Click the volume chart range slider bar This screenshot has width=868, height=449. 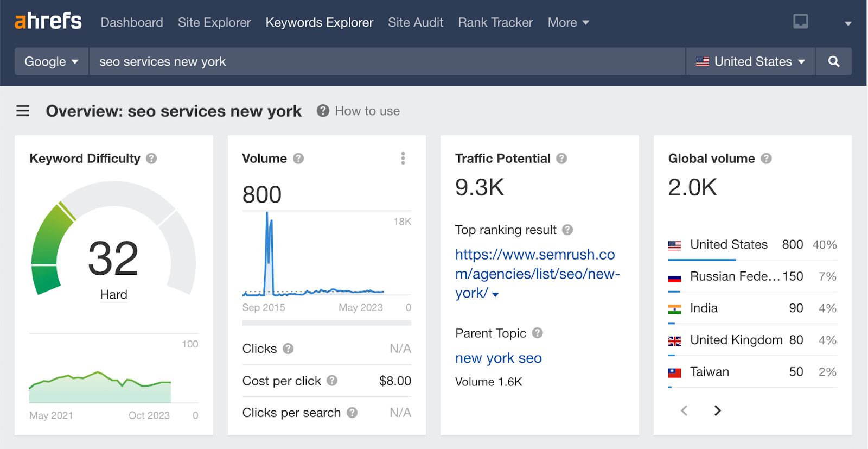(327, 323)
